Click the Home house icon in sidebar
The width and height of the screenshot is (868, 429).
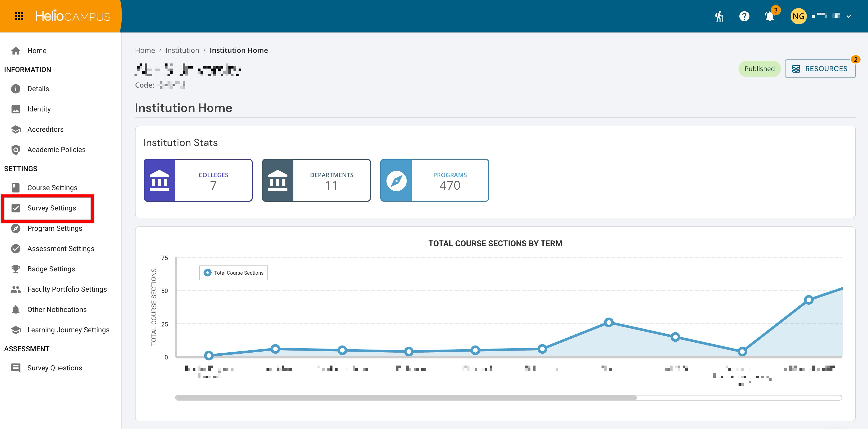[x=15, y=51]
